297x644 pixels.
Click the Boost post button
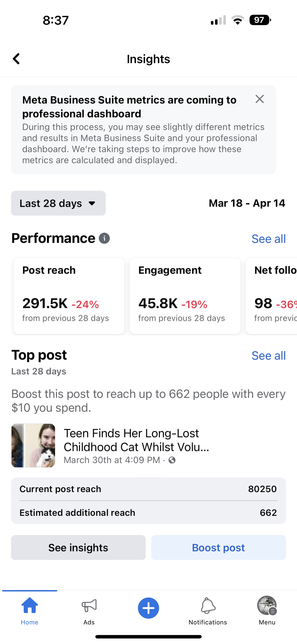(x=218, y=547)
